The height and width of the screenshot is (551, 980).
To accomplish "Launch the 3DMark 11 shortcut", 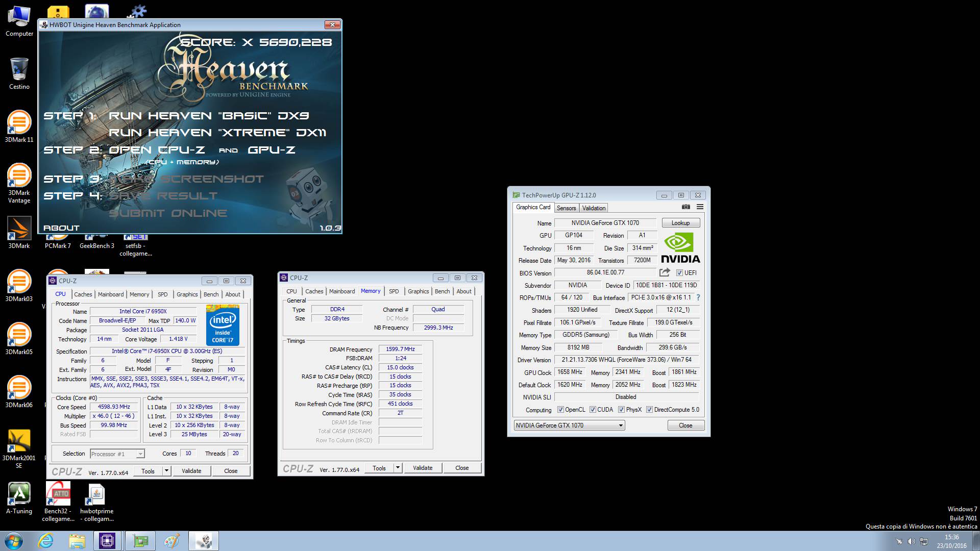I will point(19,127).
